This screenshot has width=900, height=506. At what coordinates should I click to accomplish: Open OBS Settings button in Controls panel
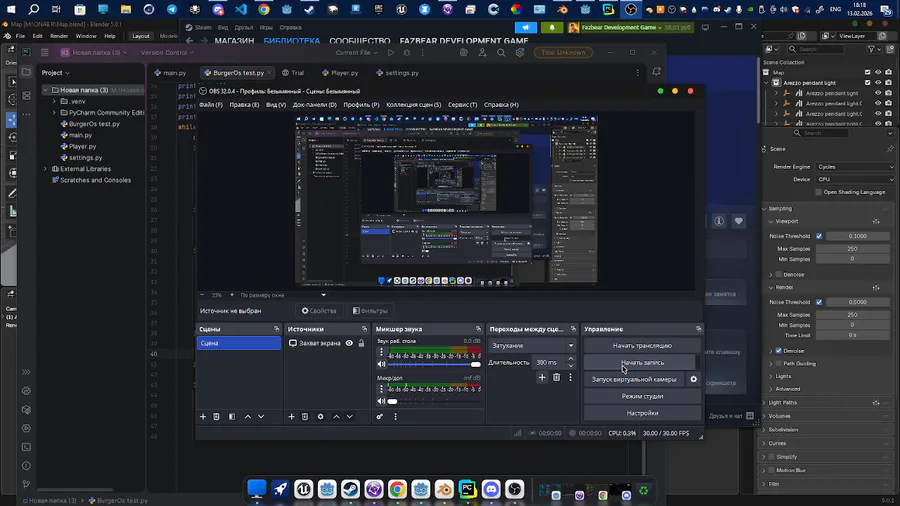point(642,413)
